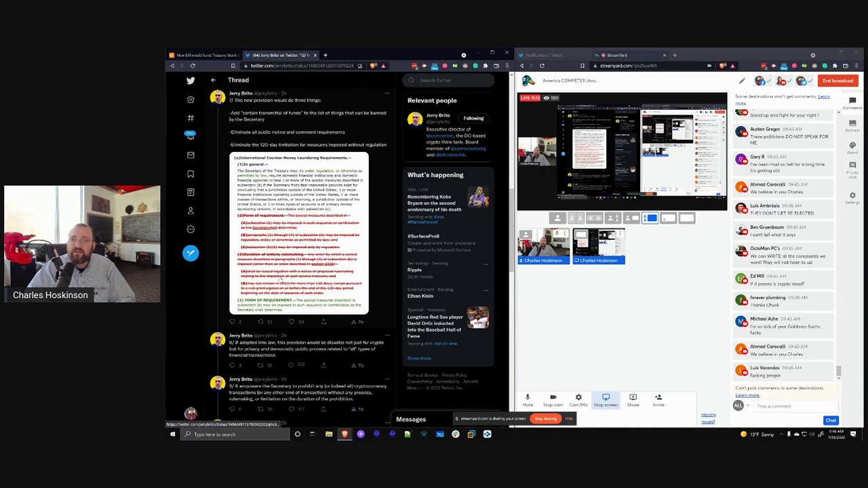The height and width of the screenshot is (488, 868).
Task: Select the single-person solo layout
Action: coord(557,218)
